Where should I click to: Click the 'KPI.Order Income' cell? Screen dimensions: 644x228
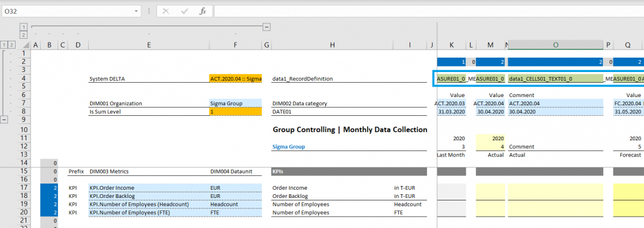click(149, 188)
